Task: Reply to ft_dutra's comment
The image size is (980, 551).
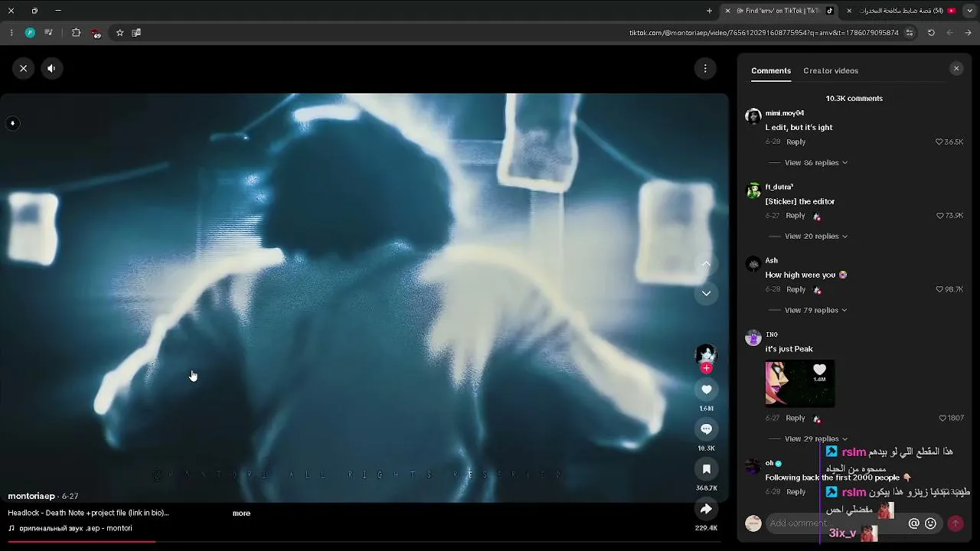Action: pyautogui.click(x=795, y=216)
